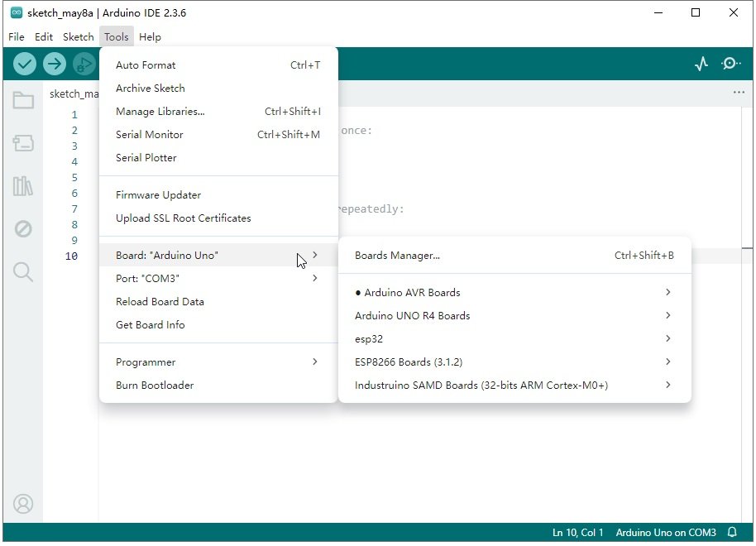Open the Boards Manager sidebar icon

point(23,143)
